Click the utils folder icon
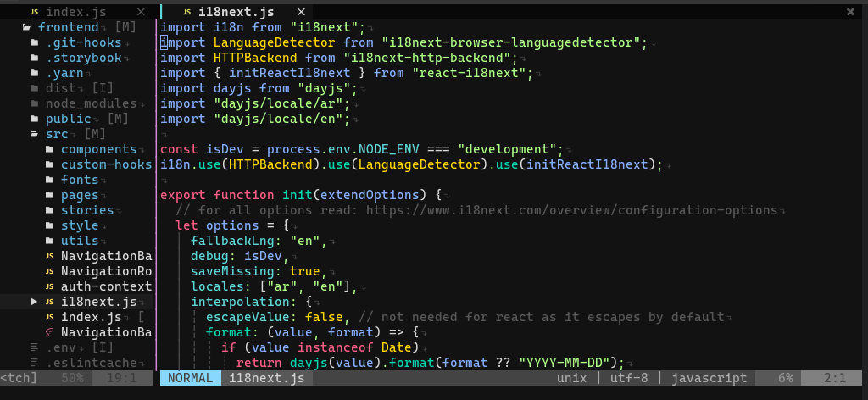The width and height of the screenshot is (868, 400). tap(50, 241)
